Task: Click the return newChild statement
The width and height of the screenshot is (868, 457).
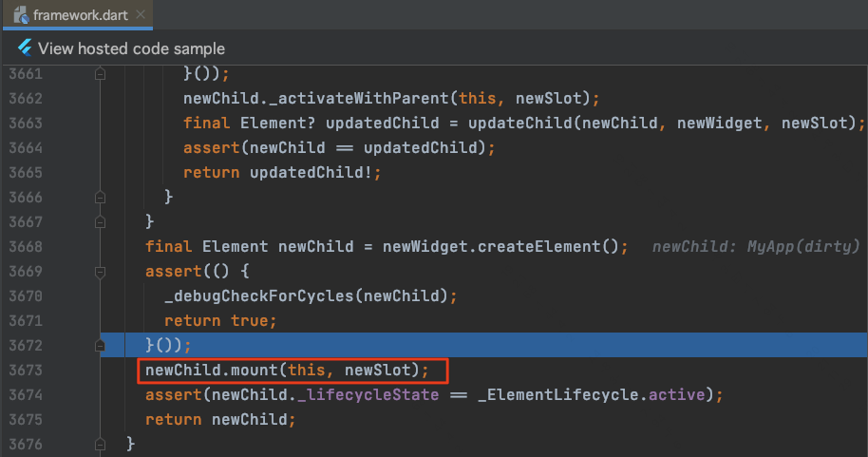Action: pos(219,418)
